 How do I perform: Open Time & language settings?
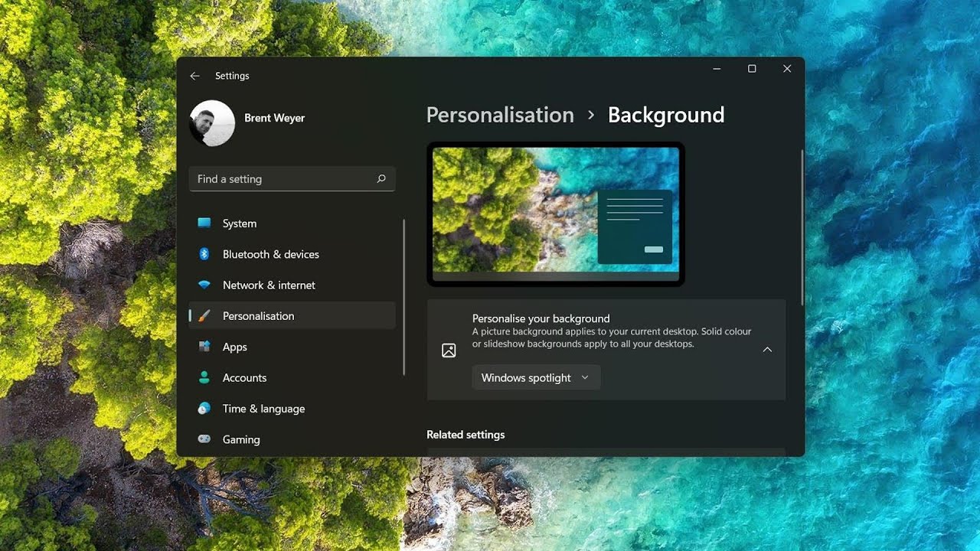tap(292, 409)
